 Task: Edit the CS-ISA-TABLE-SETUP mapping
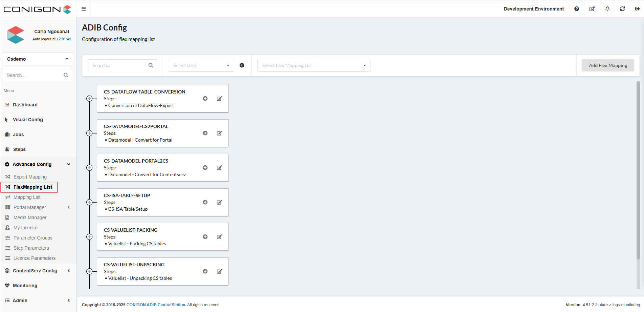(x=219, y=202)
